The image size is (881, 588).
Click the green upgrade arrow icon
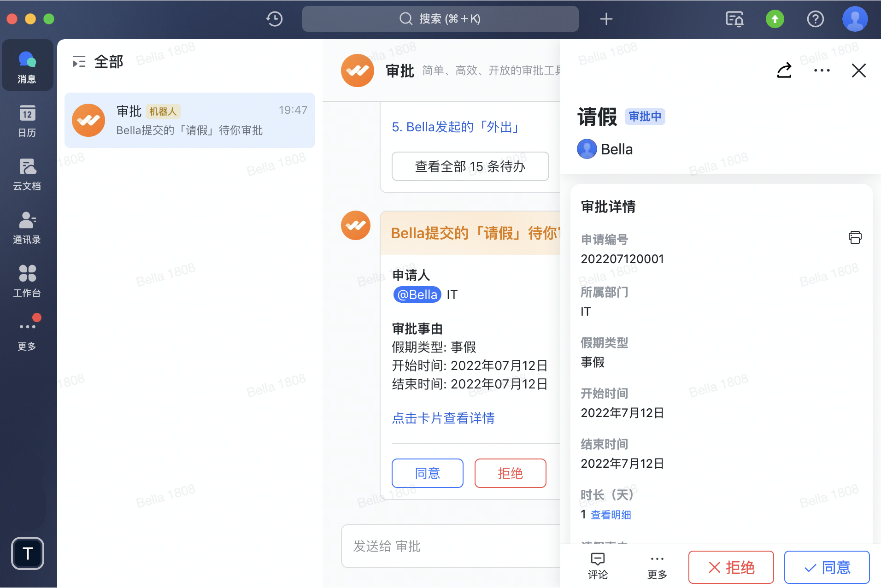(775, 19)
